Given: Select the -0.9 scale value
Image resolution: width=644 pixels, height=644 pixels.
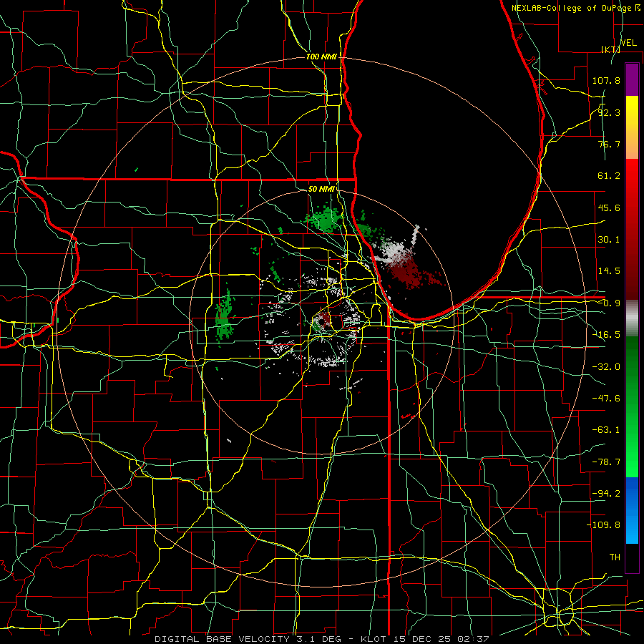Looking at the screenshot, I should [x=609, y=303].
